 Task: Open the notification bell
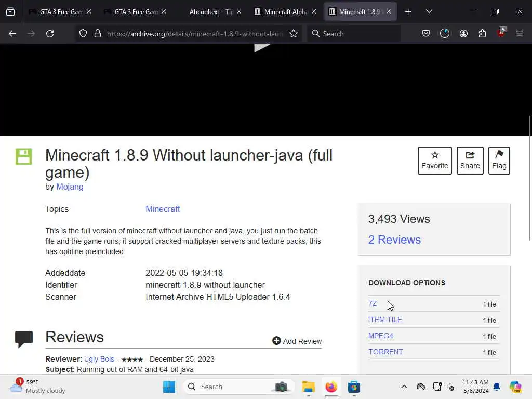tap(497, 387)
